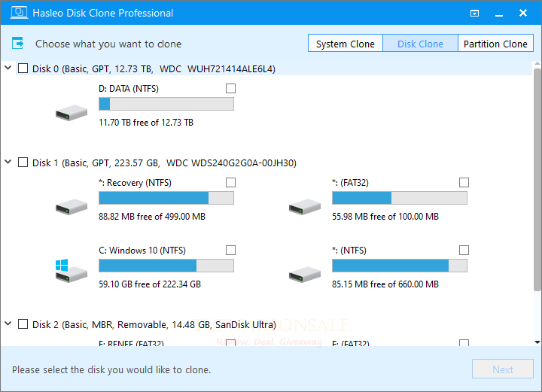Switch to the System Clone tab

[346, 43]
